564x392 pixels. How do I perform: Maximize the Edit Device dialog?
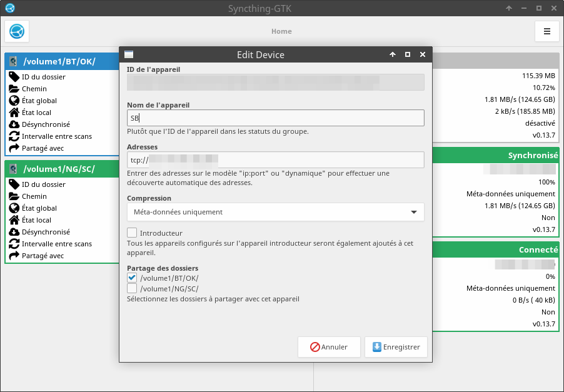(408, 54)
